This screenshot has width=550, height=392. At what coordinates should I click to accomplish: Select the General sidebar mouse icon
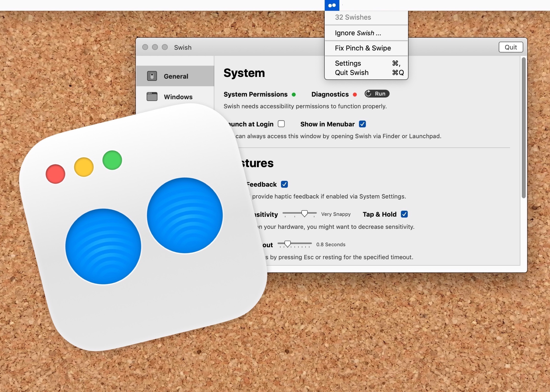tap(152, 76)
